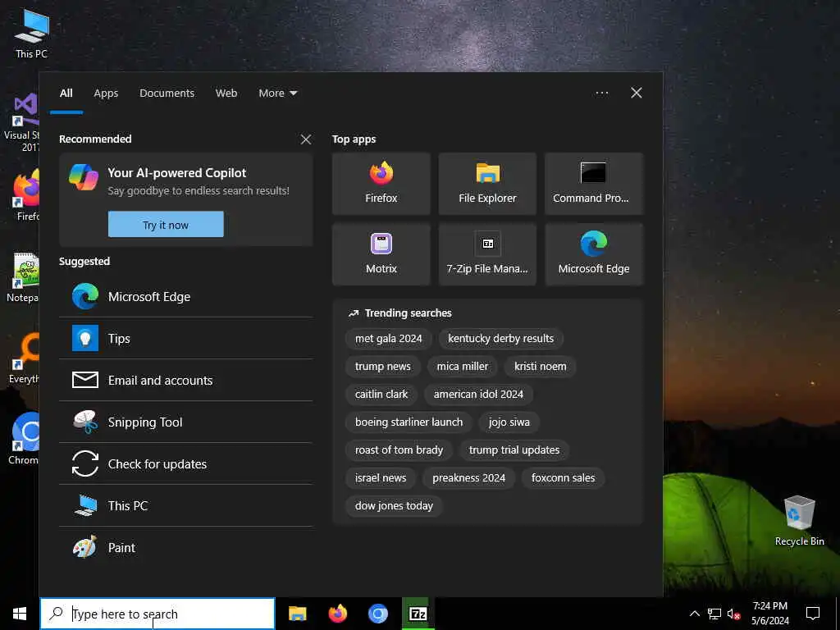Screen dimensions: 840x630
Task: Search trending kentucky derby results
Action: click(501, 339)
